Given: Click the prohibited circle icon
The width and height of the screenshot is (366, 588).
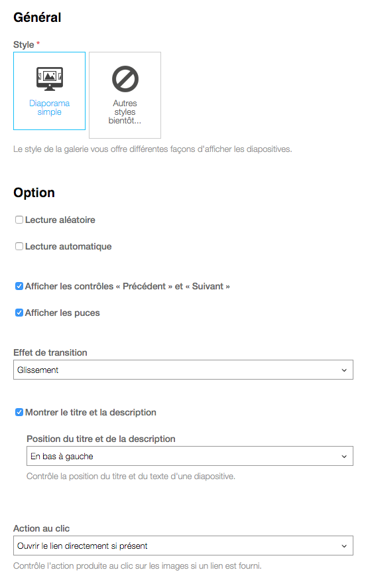Looking at the screenshot, I should coord(125,79).
